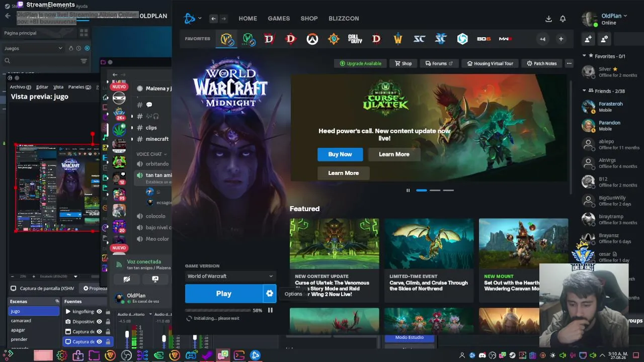644x362 pixels.
Task: Select the Call of Duty favorite icon
Action: pyautogui.click(x=355, y=39)
